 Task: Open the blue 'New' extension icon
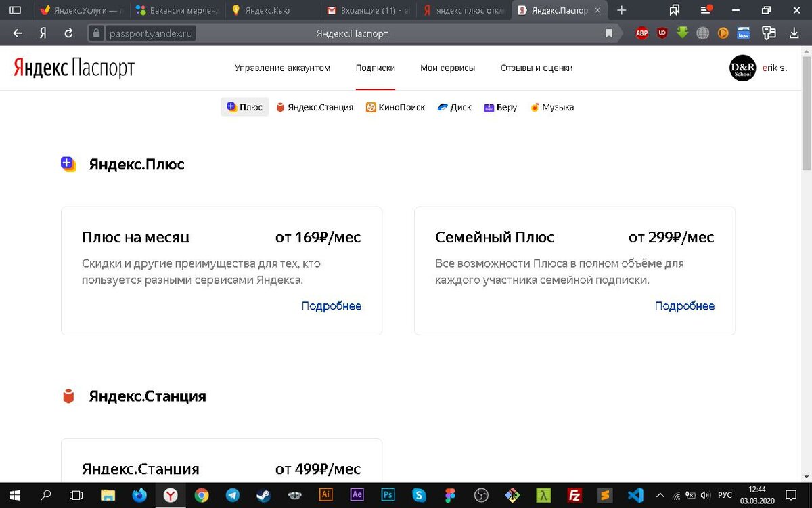pyautogui.click(x=744, y=33)
